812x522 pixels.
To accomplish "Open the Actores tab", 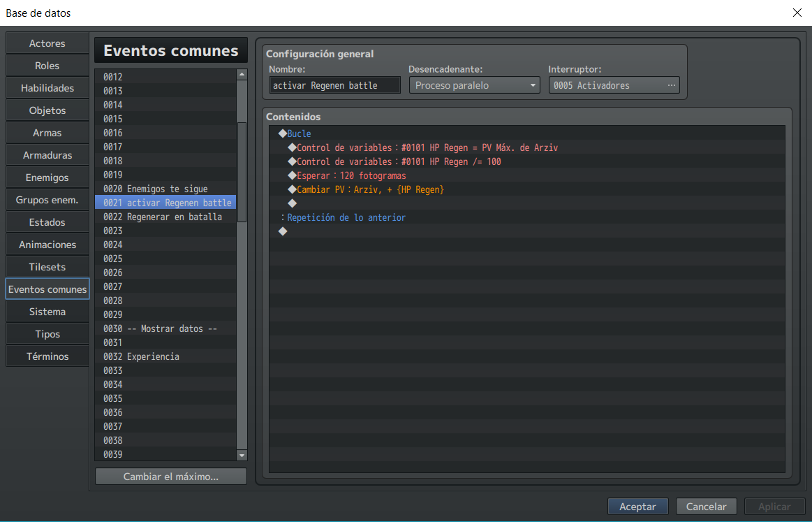I will pyautogui.click(x=47, y=43).
